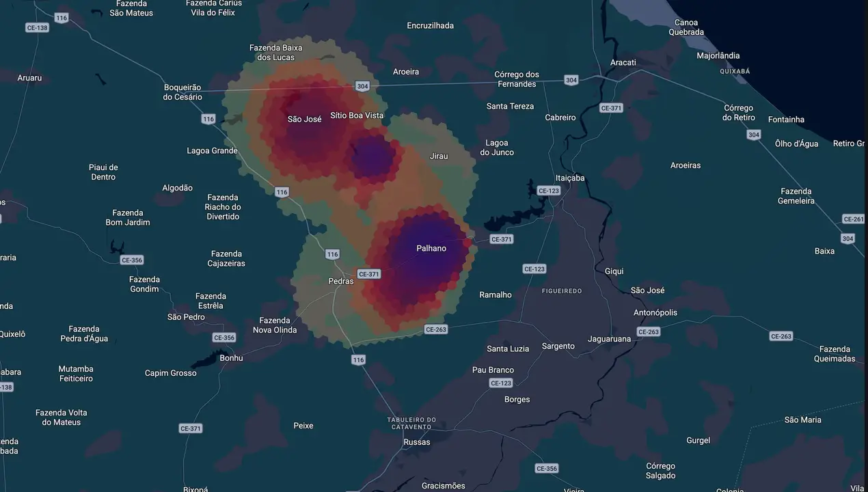868x492 pixels.
Task: Click the Tabuleiro do Catavento label
Action: pyautogui.click(x=411, y=423)
